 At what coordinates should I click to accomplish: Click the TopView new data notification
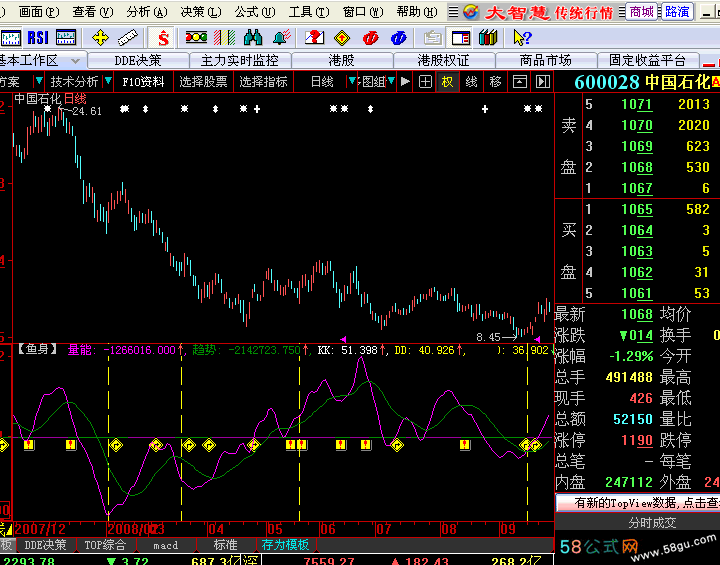[638, 503]
